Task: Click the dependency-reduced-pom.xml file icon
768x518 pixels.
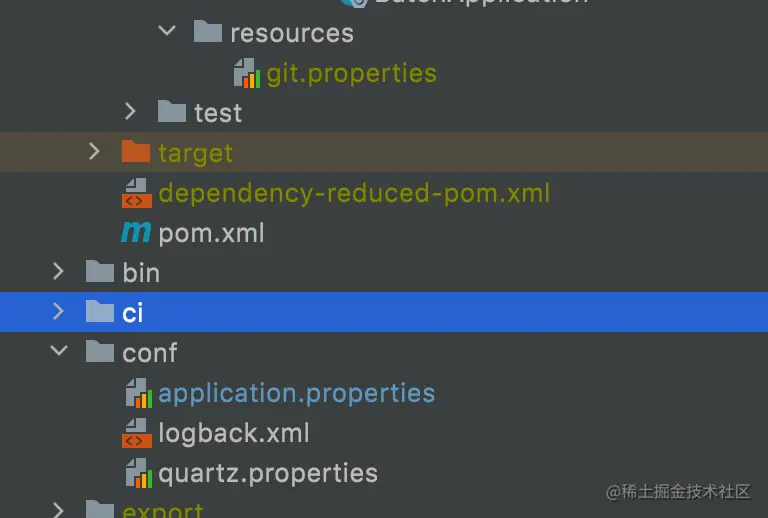Action: pos(135,192)
